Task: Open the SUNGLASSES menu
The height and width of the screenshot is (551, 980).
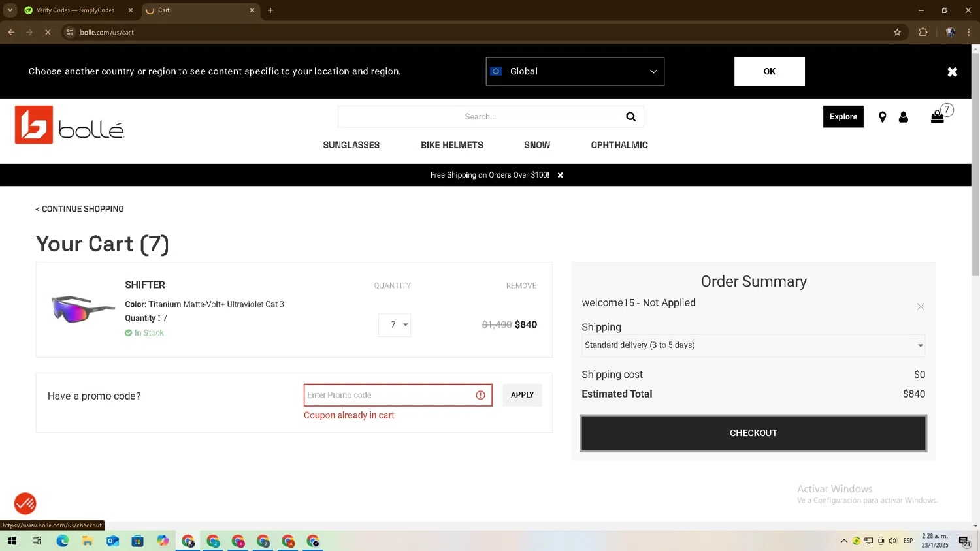Action: [x=351, y=145]
